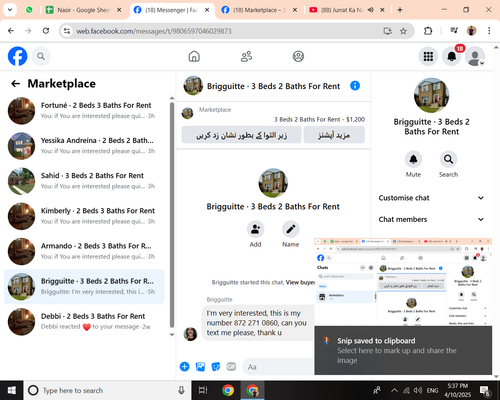Open the volume icon in system tray

pos(417,390)
